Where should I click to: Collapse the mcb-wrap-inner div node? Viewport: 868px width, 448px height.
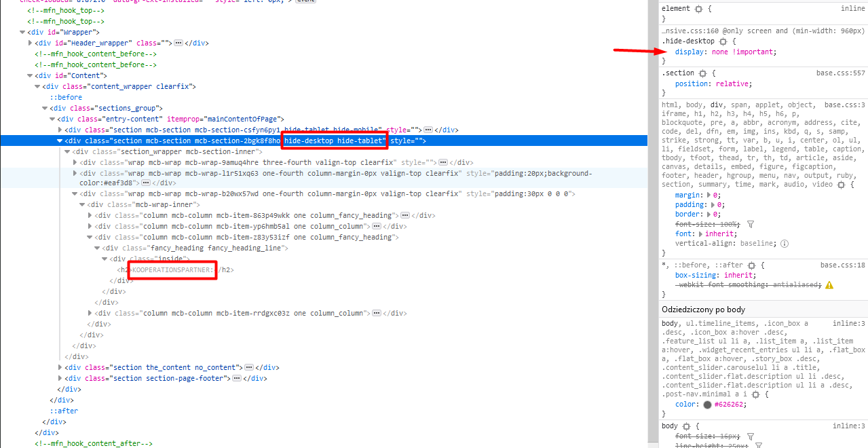(82, 204)
